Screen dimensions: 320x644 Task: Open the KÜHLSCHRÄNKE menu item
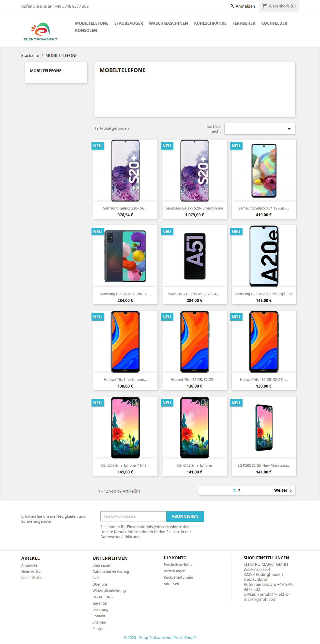click(x=210, y=23)
